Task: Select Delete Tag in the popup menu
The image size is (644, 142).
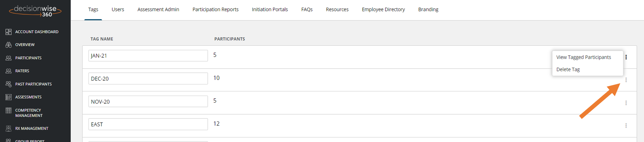Action: coord(568,69)
